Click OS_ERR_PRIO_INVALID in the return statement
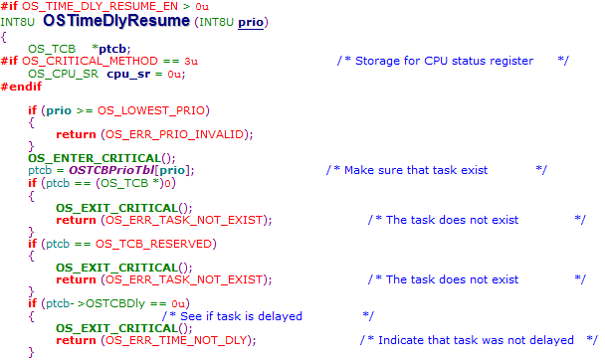Viewport: 605px width, 364px height. (175, 134)
